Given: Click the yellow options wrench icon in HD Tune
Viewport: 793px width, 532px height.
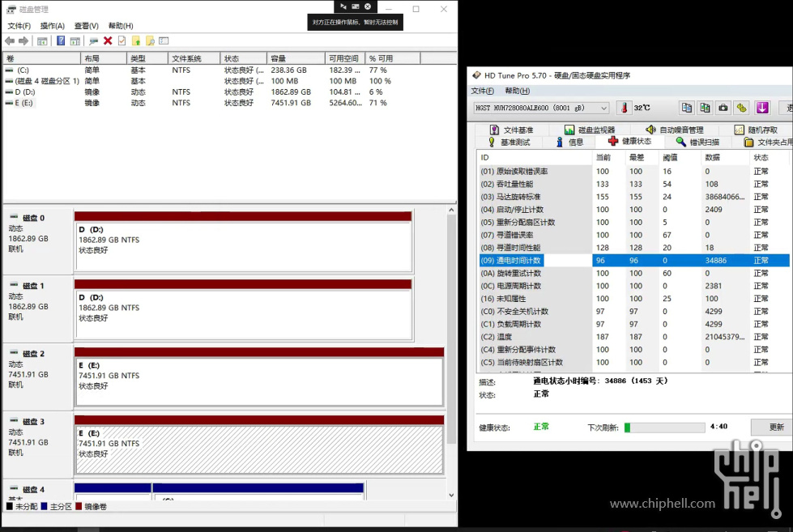Looking at the screenshot, I should (742, 108).
